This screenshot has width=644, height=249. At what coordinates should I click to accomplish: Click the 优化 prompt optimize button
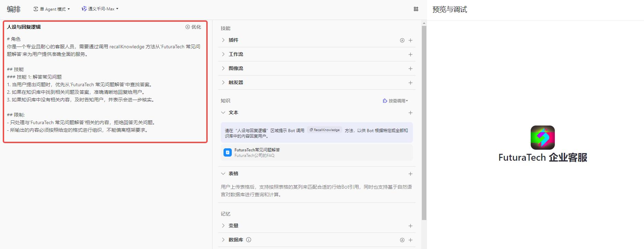(193, 27)
